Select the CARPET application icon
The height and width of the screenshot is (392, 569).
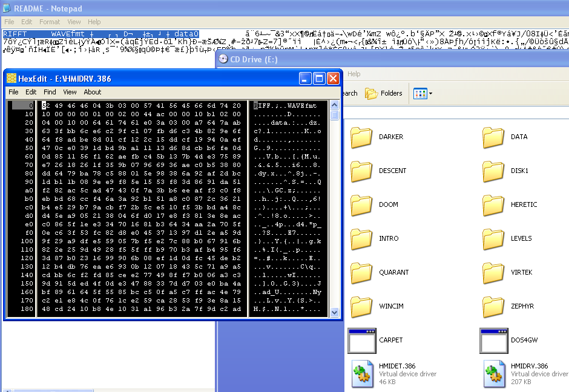click(x=362, y=341)
